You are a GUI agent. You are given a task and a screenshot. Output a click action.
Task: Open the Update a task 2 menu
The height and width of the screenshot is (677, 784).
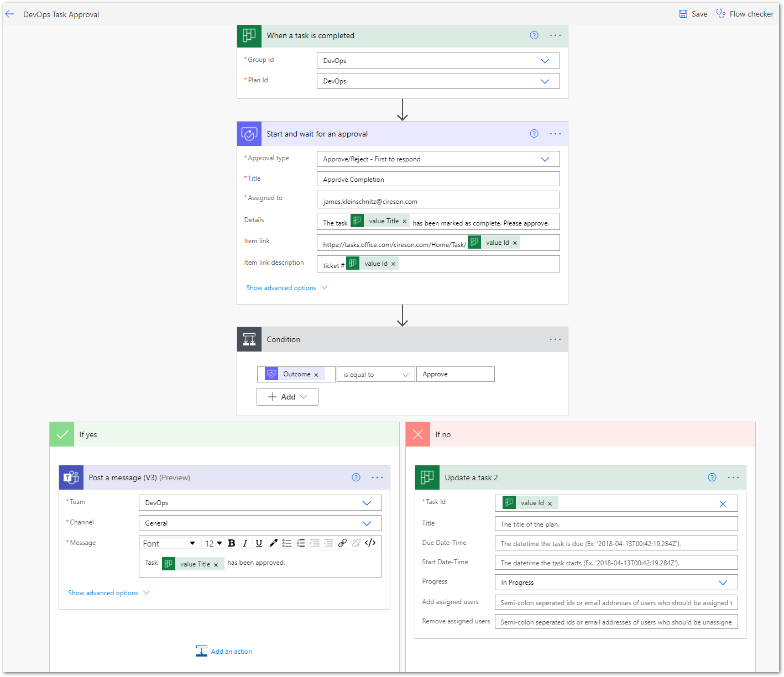733,477
